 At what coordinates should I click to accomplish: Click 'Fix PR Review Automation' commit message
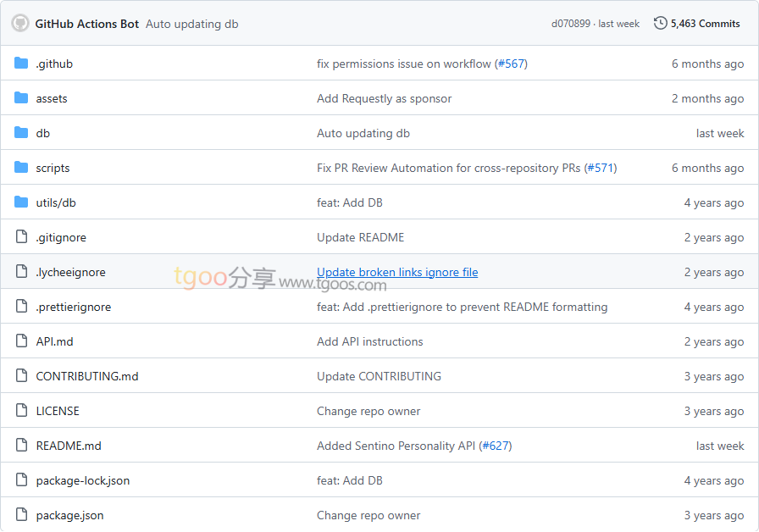(449, 168)
